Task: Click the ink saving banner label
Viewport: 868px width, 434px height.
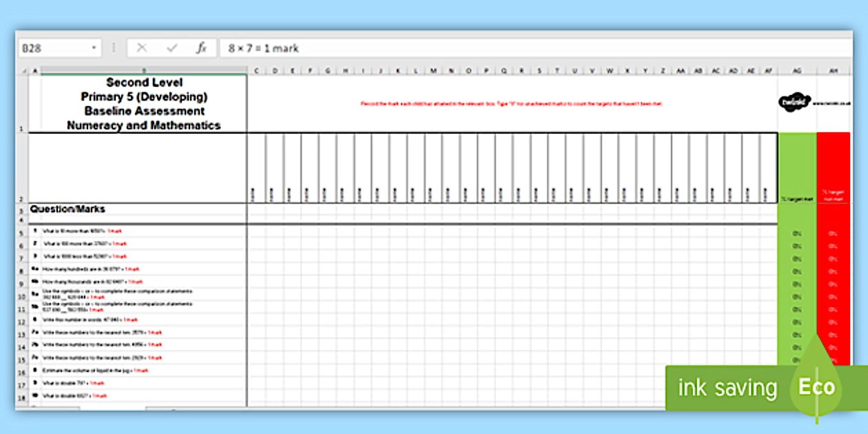Action: [x=727, y=388]
